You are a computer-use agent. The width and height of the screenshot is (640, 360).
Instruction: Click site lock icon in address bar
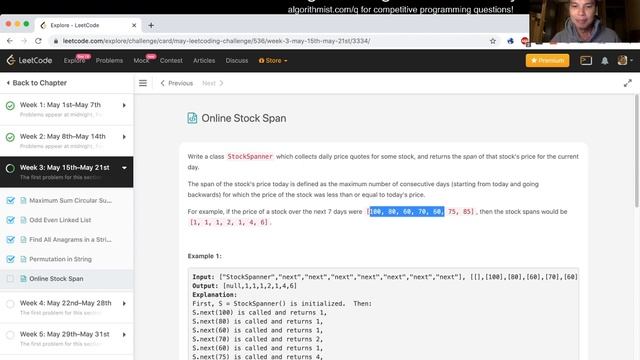click(x=56, y=41)
